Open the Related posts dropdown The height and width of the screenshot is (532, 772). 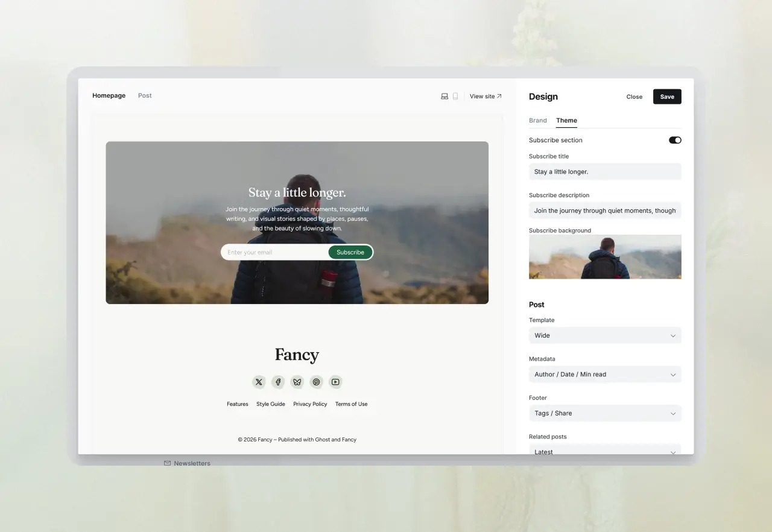[x=605, y=451]
